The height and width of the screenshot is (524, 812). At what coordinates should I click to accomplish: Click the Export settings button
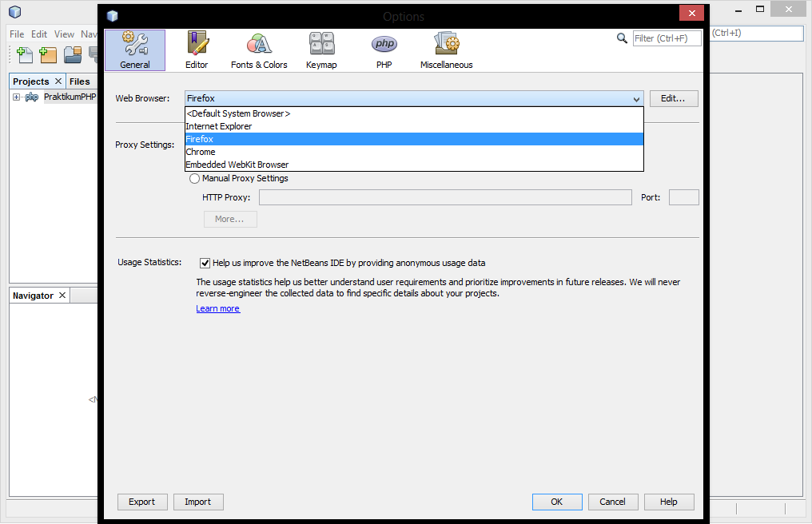tap(142, 502)
